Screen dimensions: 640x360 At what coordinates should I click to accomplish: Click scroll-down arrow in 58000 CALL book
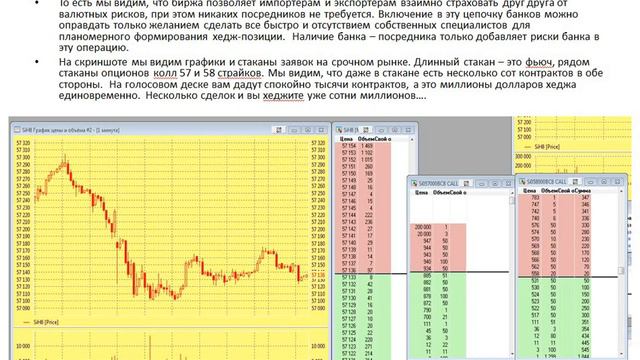(x=621, y=354)
